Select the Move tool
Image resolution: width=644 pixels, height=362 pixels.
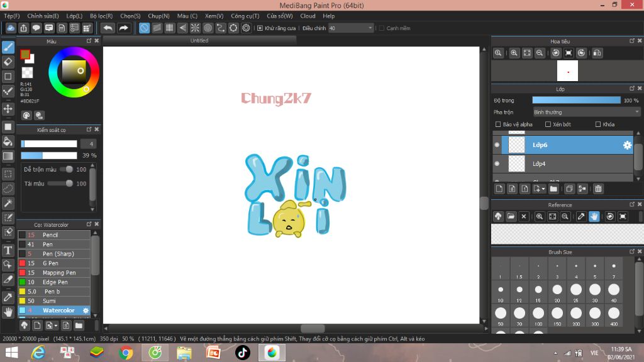click(8, 109)
